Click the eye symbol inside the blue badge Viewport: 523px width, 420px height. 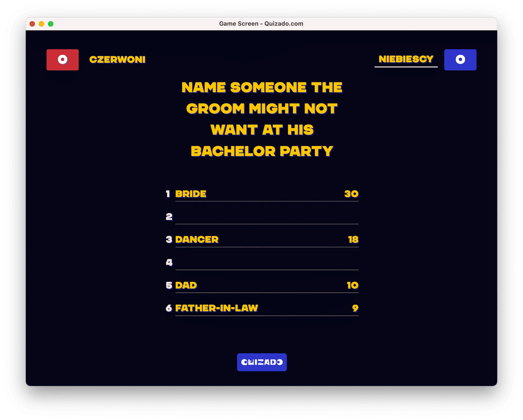[x=460, y=60]
